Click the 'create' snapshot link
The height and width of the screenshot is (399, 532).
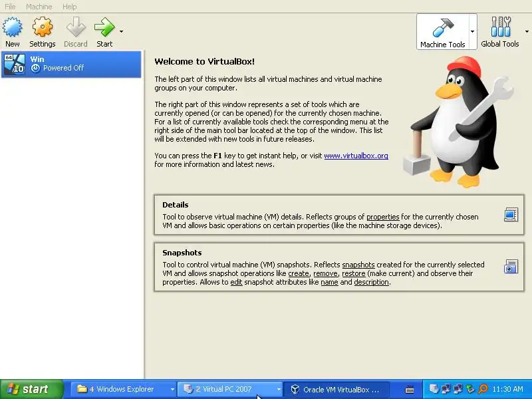(x=299, y=273)
